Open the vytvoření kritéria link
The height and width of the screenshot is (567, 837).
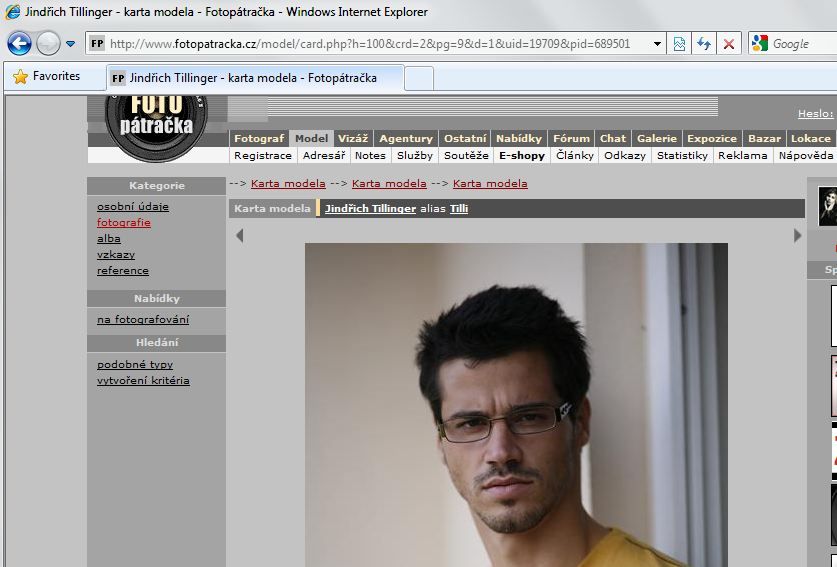(x=143, y=381)
